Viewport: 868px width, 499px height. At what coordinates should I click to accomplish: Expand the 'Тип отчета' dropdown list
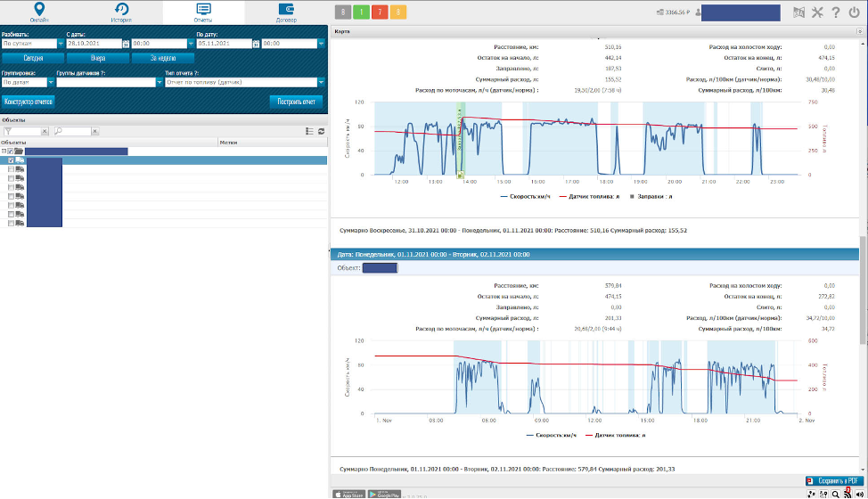[x=321, y=82]
